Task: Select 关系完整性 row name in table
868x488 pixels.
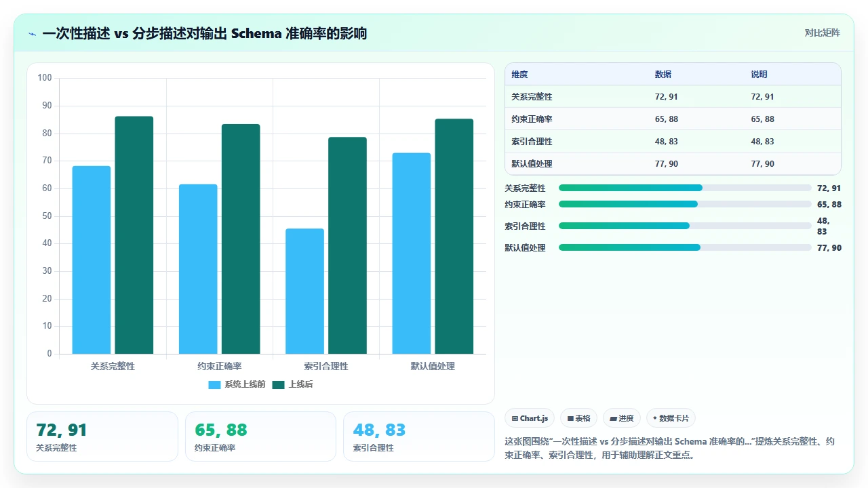Action: tap(532, 97)
